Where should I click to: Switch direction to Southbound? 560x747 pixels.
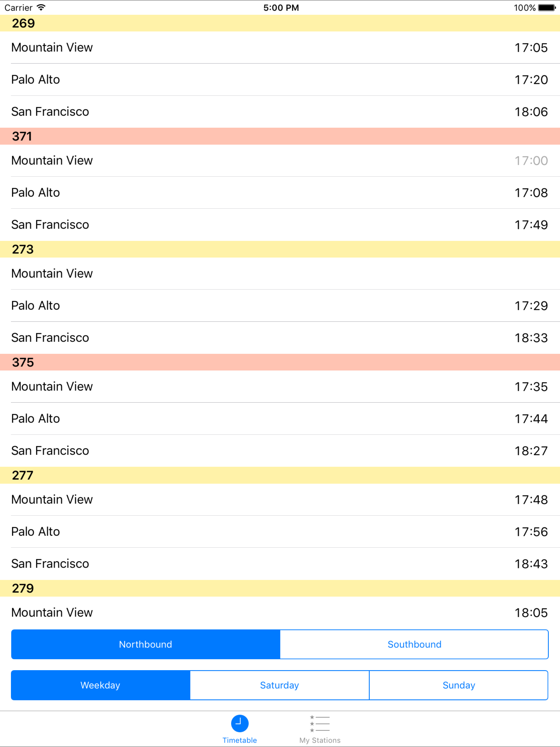[414, 644]
